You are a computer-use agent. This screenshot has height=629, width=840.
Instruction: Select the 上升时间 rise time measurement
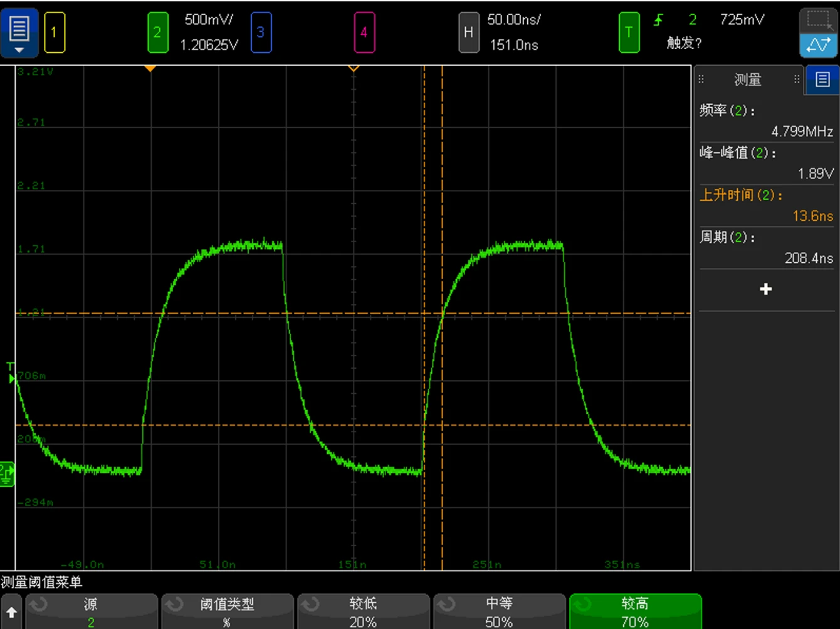pos(765,205)
